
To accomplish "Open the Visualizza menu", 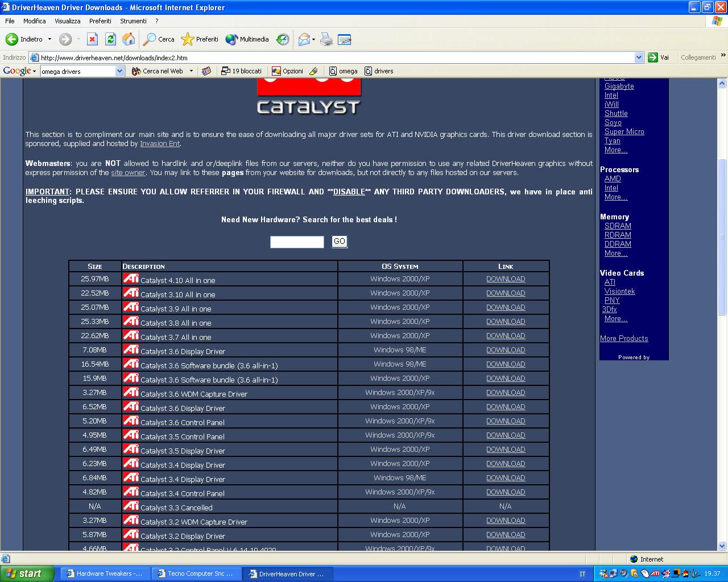I will pos(68,21).
